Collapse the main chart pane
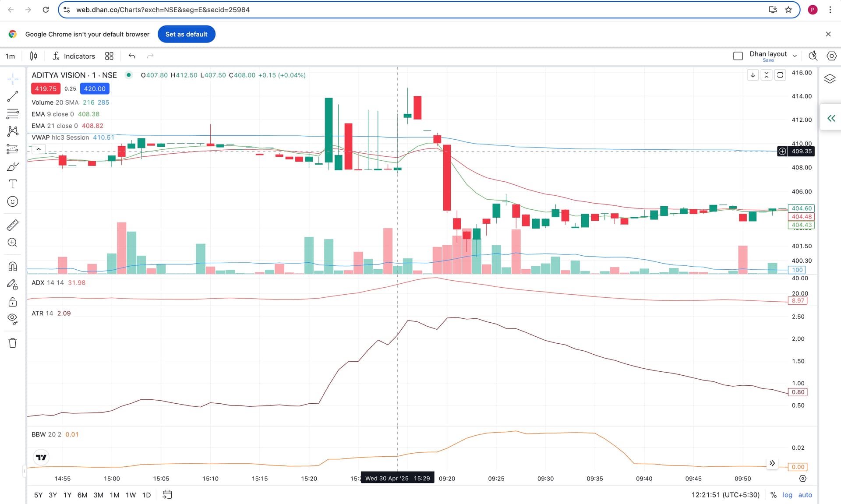This screenshot has width=841, height=504. click(x=767, y=75)
